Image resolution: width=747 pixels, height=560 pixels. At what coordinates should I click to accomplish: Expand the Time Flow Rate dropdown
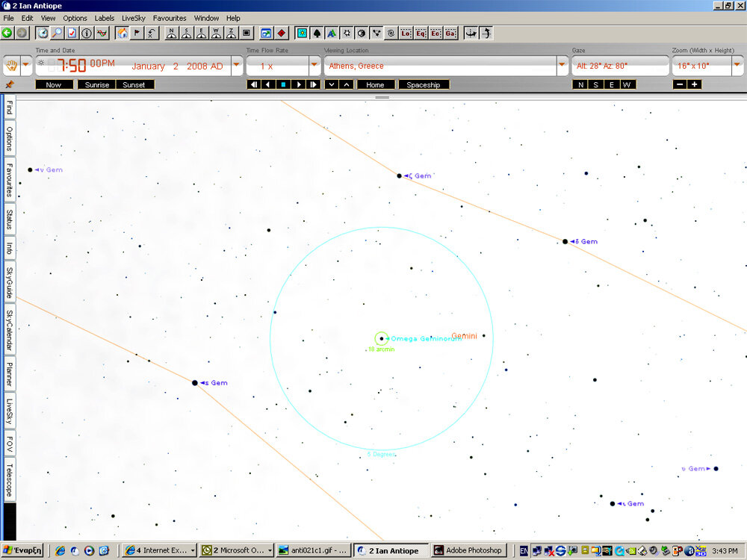[314, 66]
